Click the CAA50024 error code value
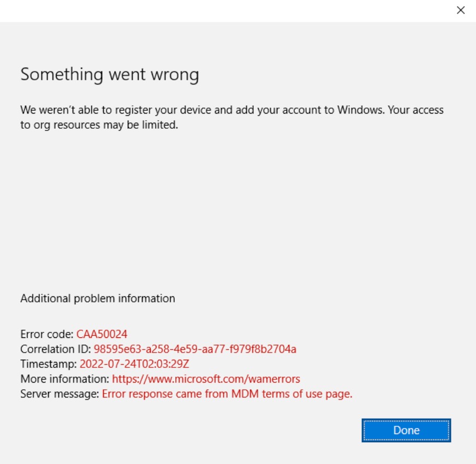 [x=102, y=334]
